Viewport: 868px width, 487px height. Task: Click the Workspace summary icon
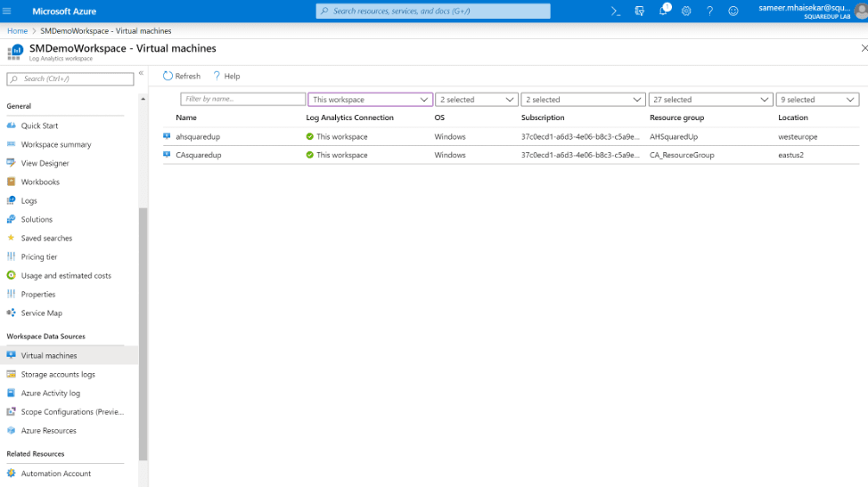[11, 144]
